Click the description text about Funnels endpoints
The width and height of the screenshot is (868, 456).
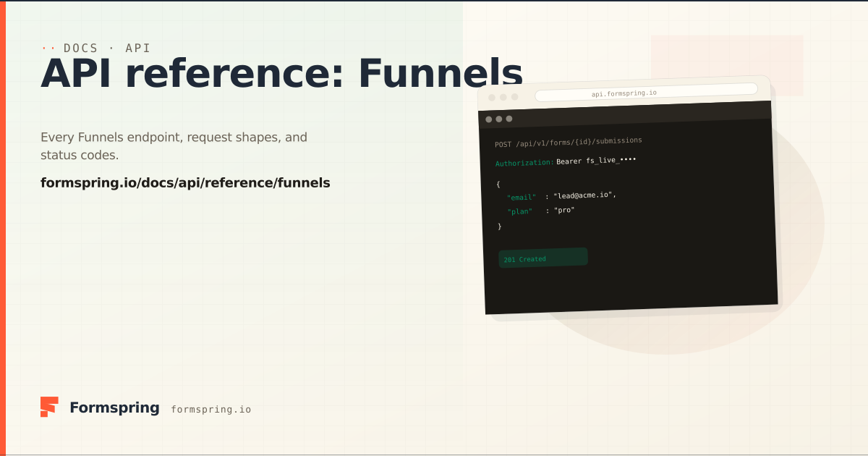pyautogui.click(x=174, y=146)
